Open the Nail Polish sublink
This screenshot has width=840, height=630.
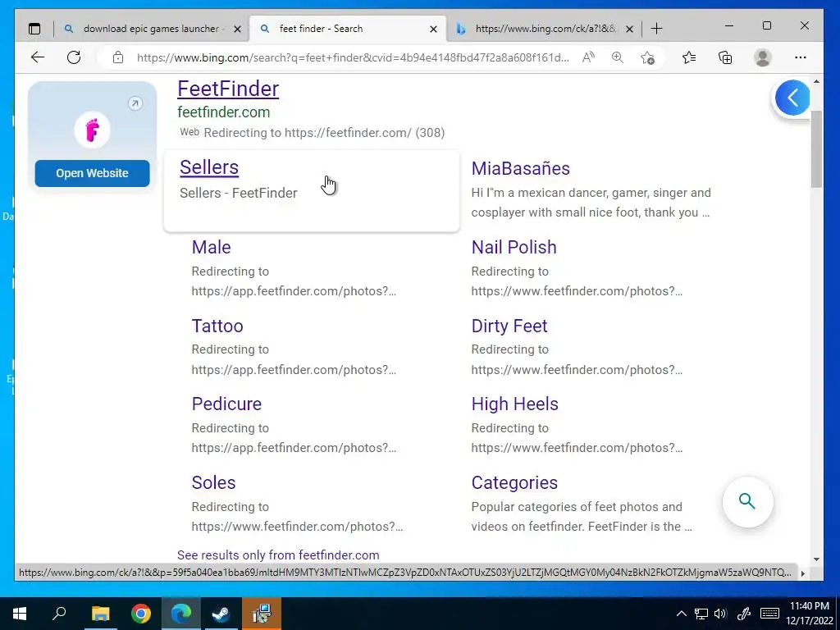pos(514,247)
